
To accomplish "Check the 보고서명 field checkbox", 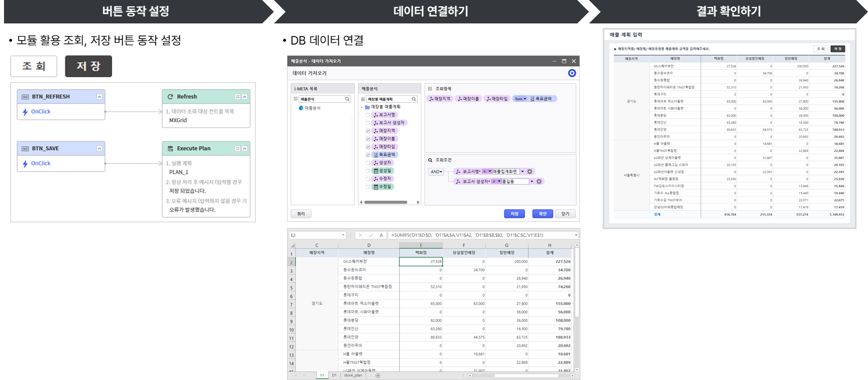I will [368, 115].
